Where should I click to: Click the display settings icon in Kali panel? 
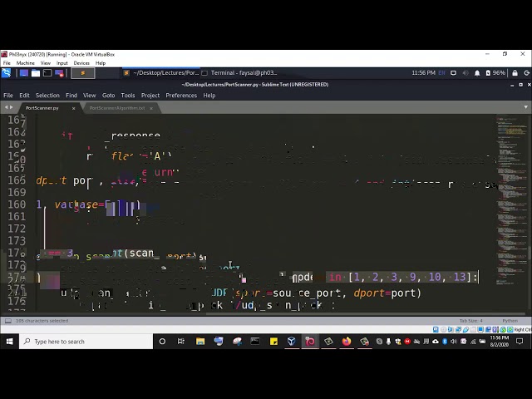pos(453,73)
